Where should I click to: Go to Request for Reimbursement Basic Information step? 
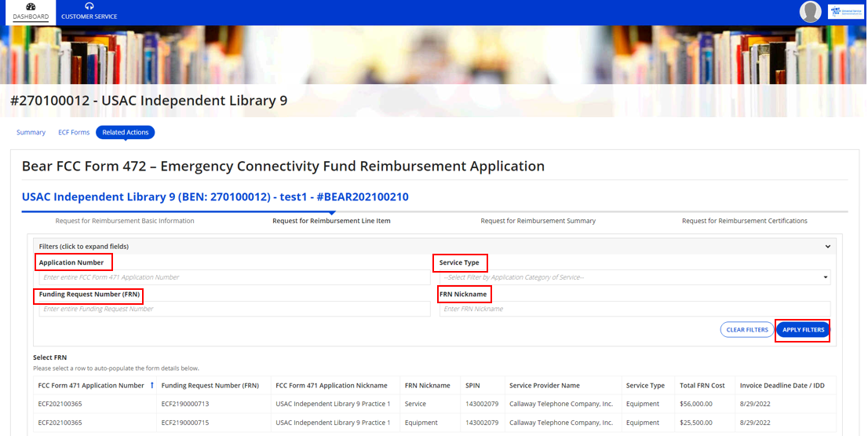pos(125,221)
